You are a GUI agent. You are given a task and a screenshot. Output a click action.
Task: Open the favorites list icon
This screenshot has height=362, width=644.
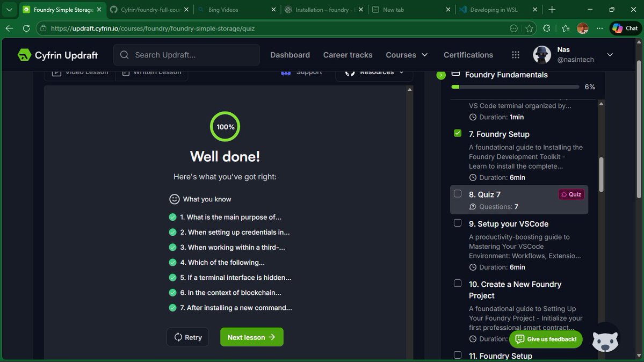pyautogui.click(x=566, y=28)
